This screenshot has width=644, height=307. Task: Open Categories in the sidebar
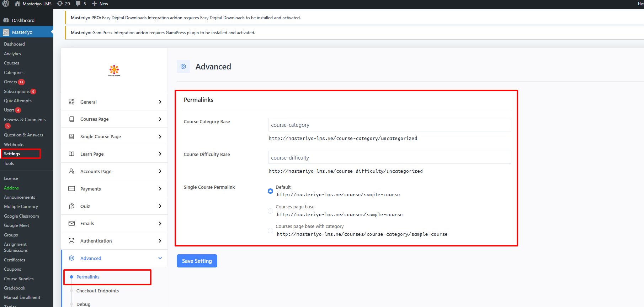pos(14,73)
